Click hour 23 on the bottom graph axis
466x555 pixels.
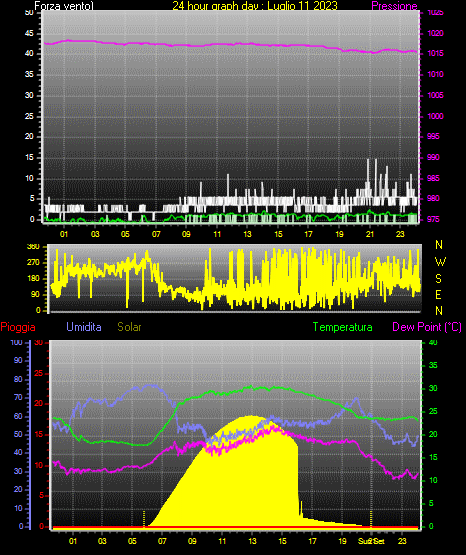pos(402,541)
